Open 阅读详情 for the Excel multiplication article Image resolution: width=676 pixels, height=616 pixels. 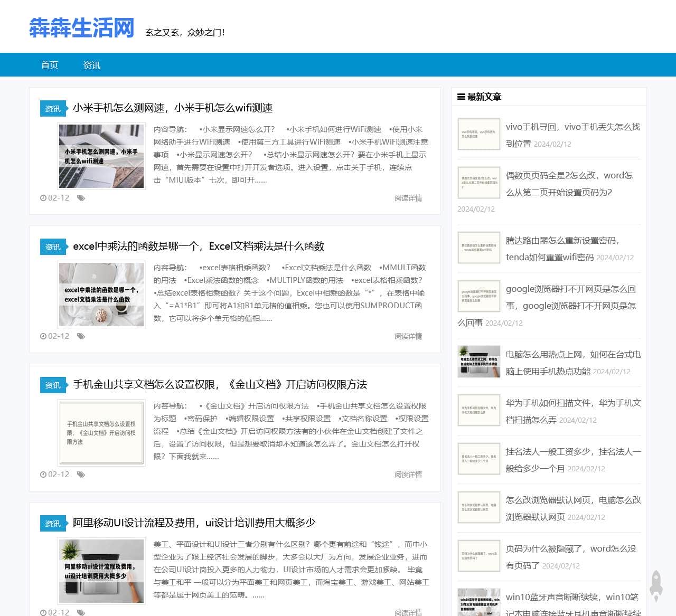(408, 336)
